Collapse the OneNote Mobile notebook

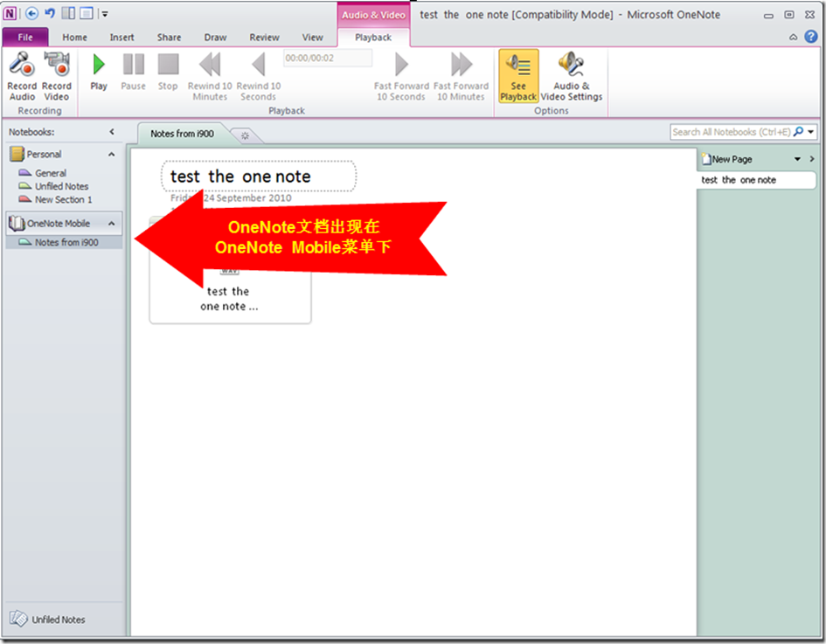click(112, 224)
